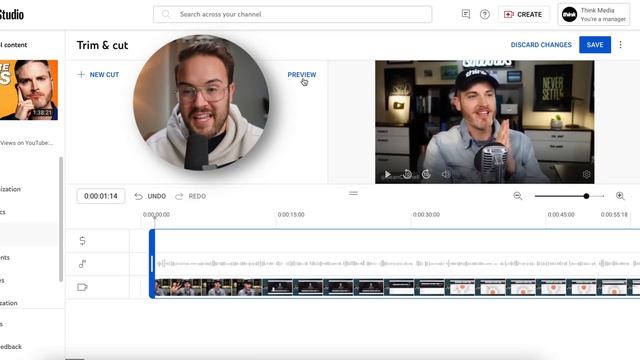Click the 0:00:45:00 timeline marker
The width and height of the screenshot is (640, 360).
tap(561, 214)
